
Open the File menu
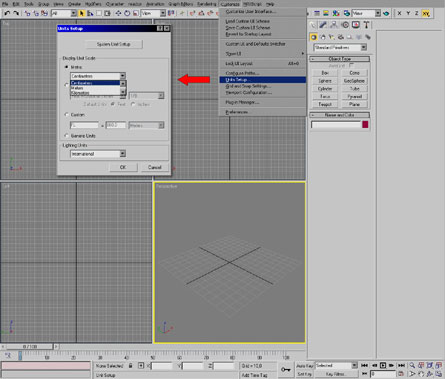[5, 4]
